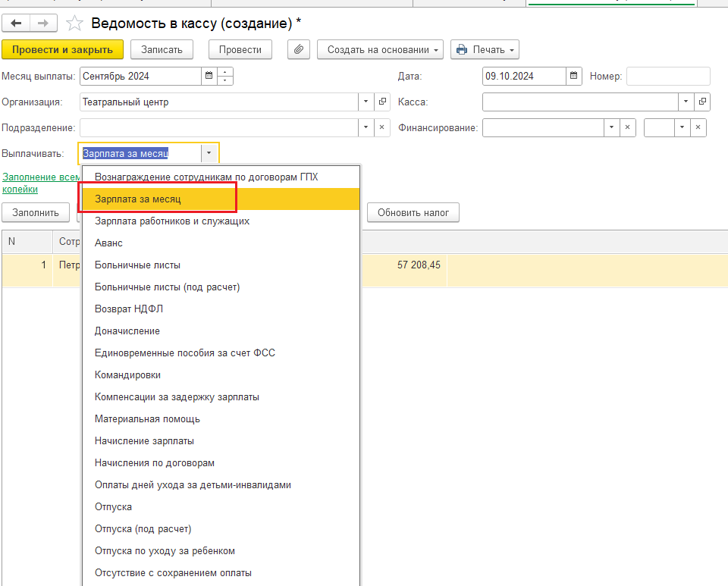
Task: Expand the Касса dropdown list
Action: [x=686, y=102]
